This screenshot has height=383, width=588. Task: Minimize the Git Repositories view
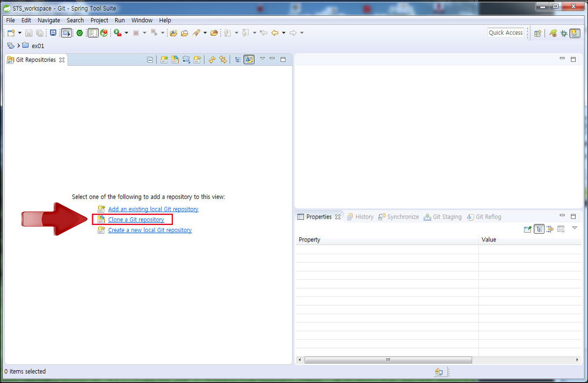point(272,59)
